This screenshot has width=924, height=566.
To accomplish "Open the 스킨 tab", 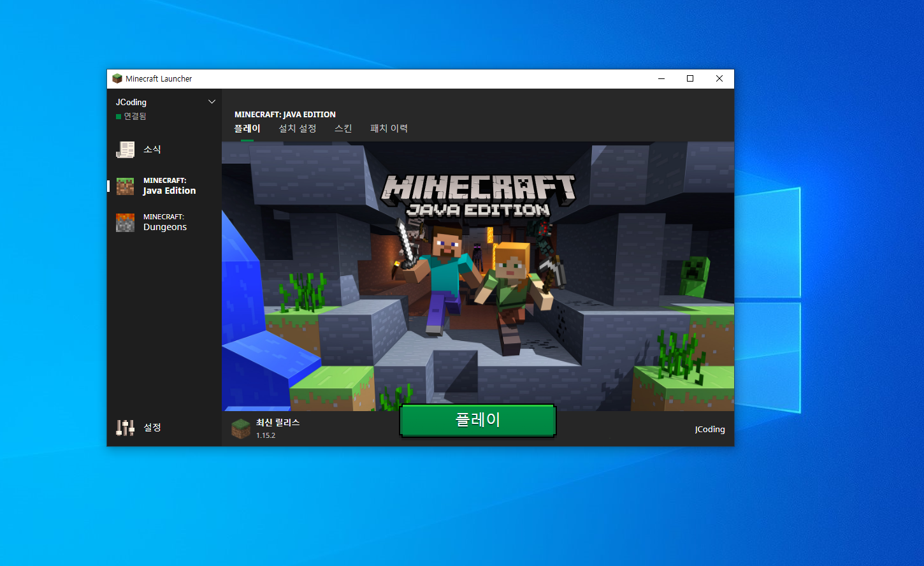I will 343,129.
